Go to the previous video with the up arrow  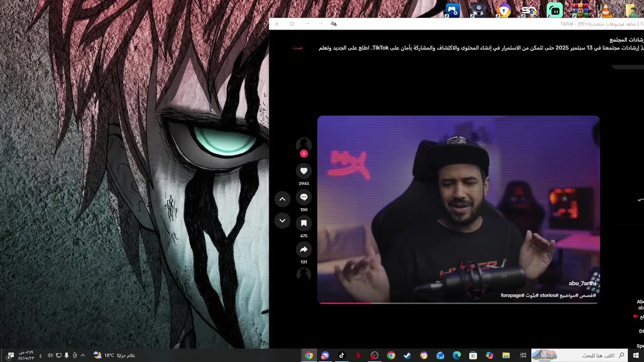(x=282, y=199)
